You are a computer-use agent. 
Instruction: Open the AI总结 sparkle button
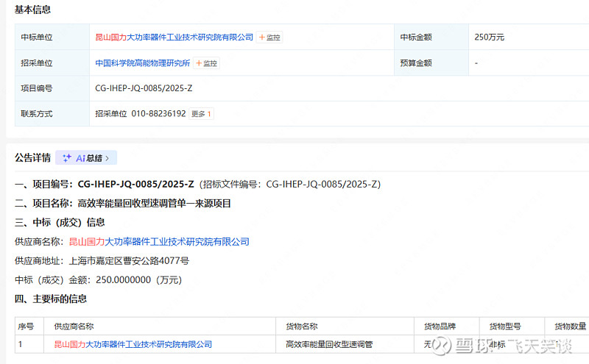click(86, 158)
